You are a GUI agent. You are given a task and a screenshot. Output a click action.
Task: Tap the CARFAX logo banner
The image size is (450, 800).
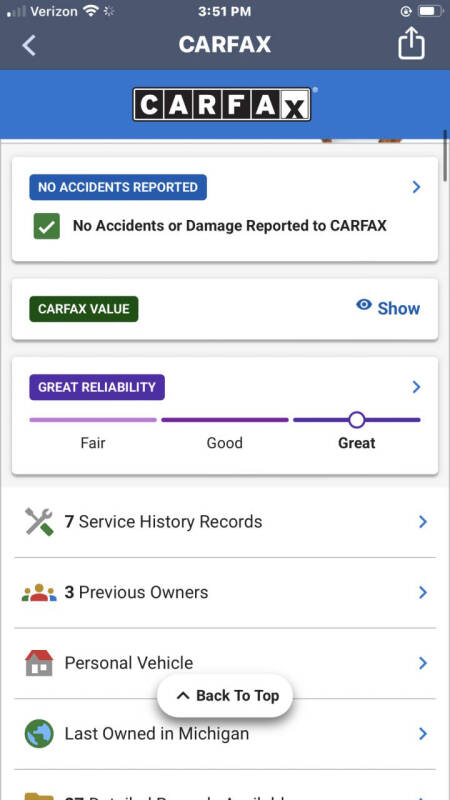pos(222,105)
